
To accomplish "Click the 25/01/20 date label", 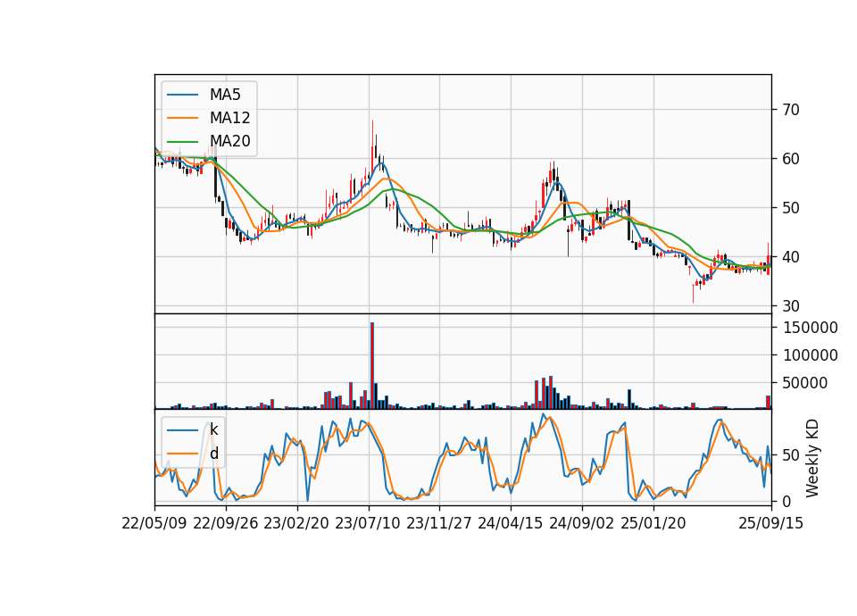I will (x=653, y=523).
